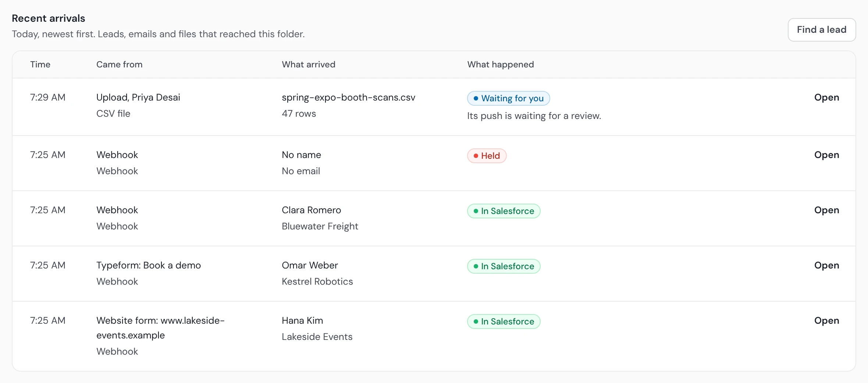Click Omar Weber's In Salesforce badge
The image size is (868, 383).
[504, 266]
